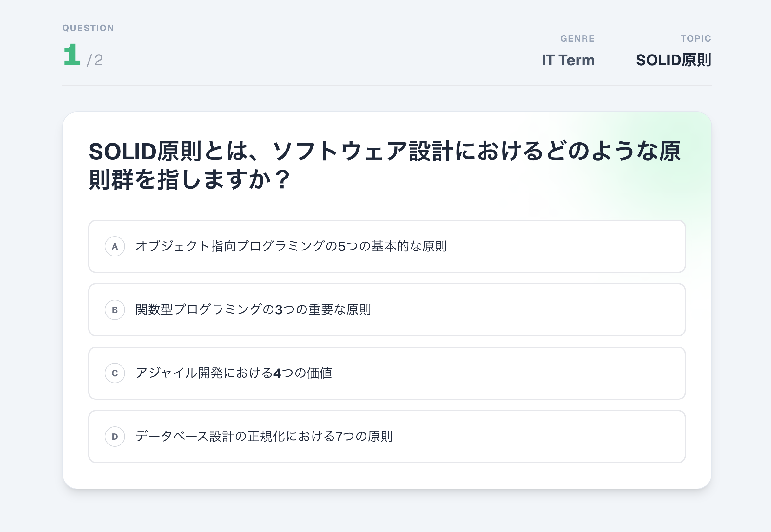This screenshot has height=532, width=771.
Task: Click the QUESTION header label
Action: pyautogui.click(x=88, y=28)
